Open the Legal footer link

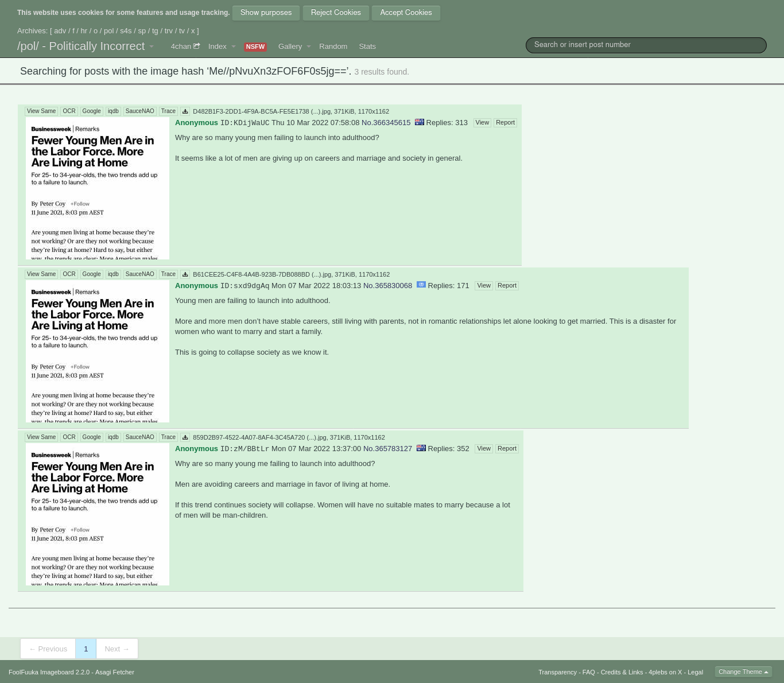click(695, 672)
